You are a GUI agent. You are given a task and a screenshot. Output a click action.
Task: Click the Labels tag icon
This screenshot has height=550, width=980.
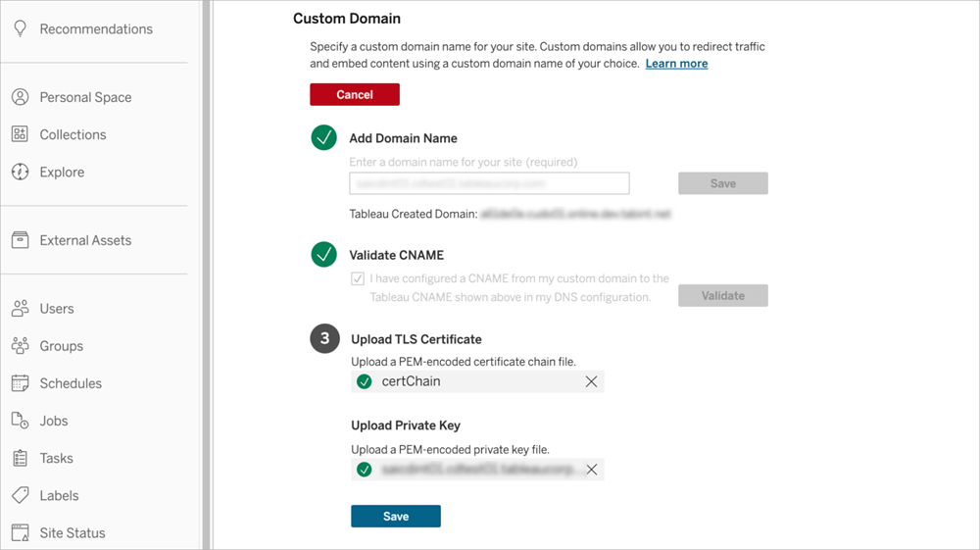pyautogui.click(x=20, y=495)
